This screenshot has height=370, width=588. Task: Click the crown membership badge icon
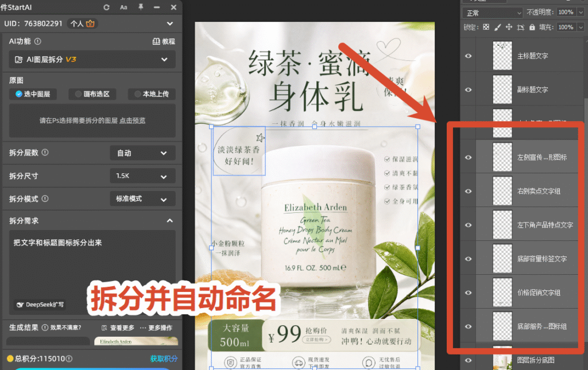click(x=90, y=24)
